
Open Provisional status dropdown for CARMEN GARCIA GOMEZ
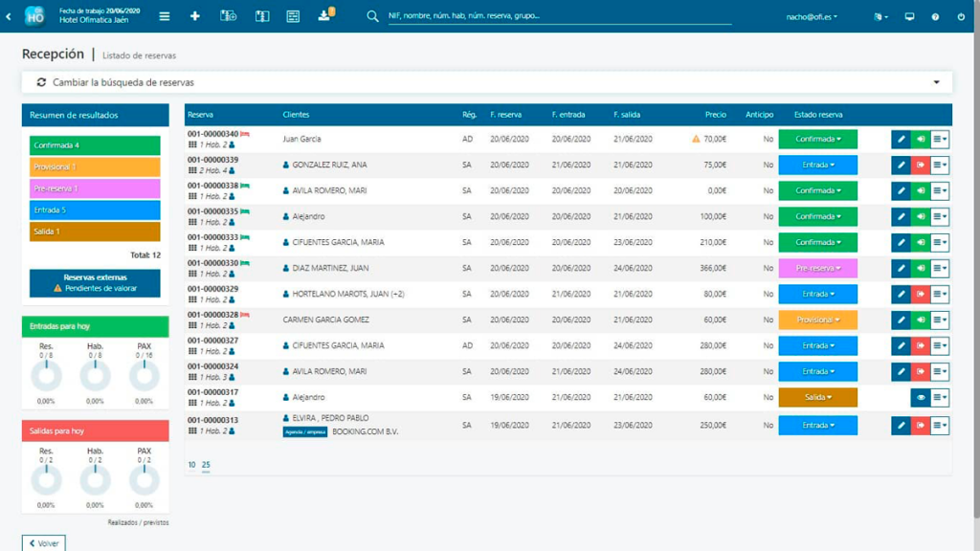[817, 320]
